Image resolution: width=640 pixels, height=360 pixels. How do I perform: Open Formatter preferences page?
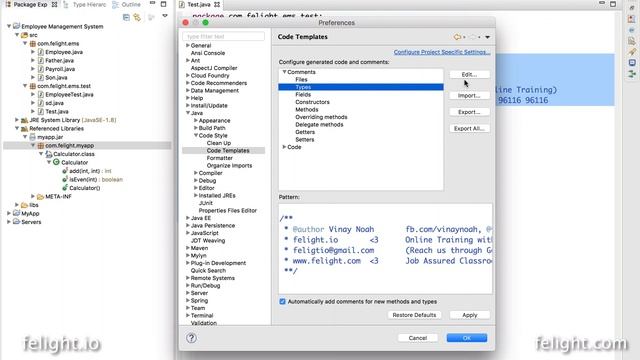click(220, 158)
